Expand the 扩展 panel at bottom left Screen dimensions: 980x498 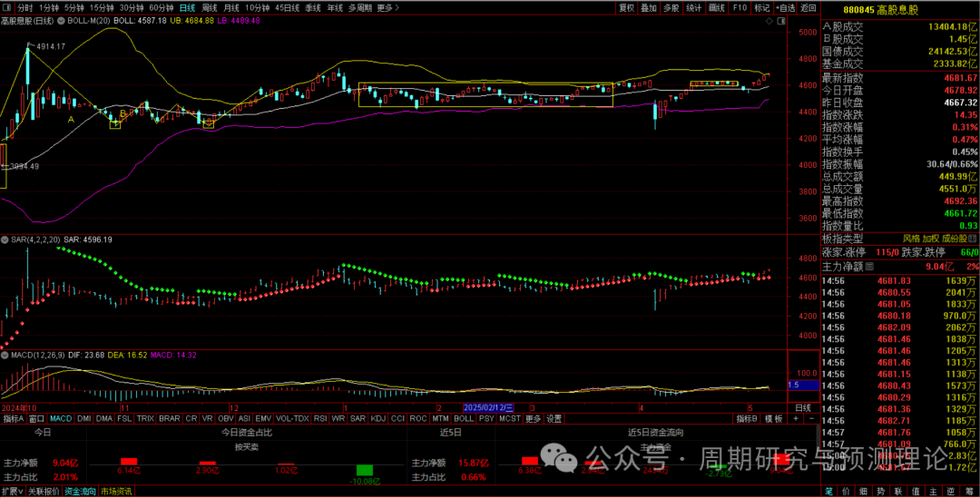pos(11,491)
